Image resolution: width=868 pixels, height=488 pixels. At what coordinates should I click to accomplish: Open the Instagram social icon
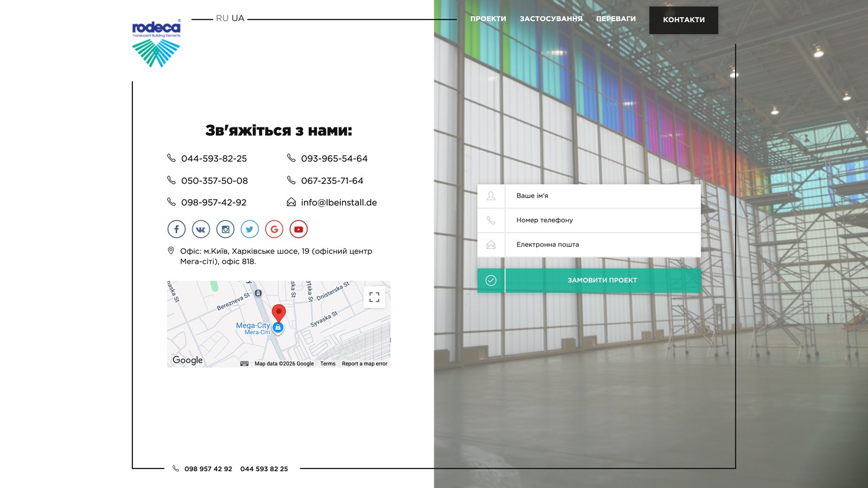pos(225,229)
